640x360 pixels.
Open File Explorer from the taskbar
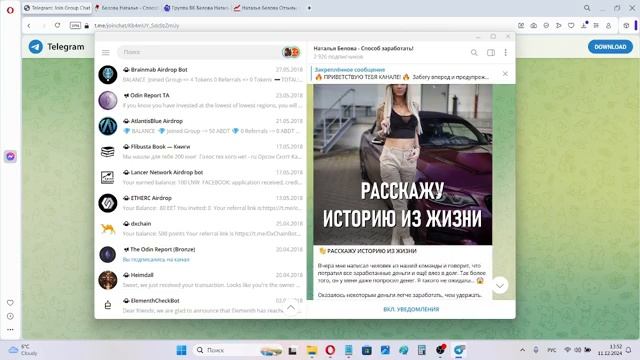click(312, 350)
